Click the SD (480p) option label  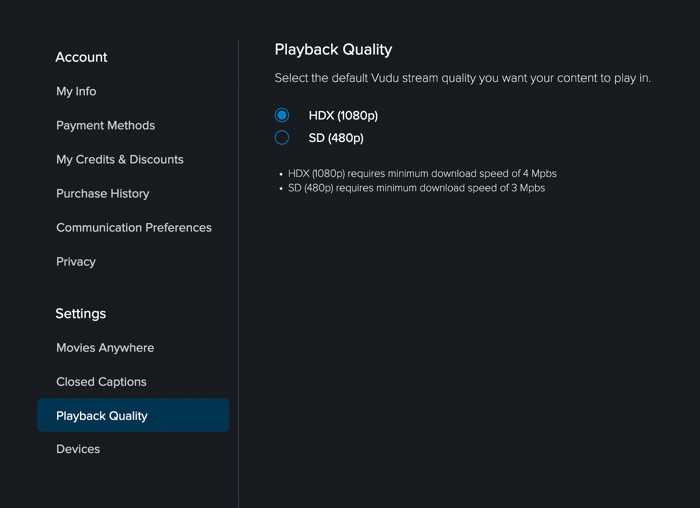[336, 137]
